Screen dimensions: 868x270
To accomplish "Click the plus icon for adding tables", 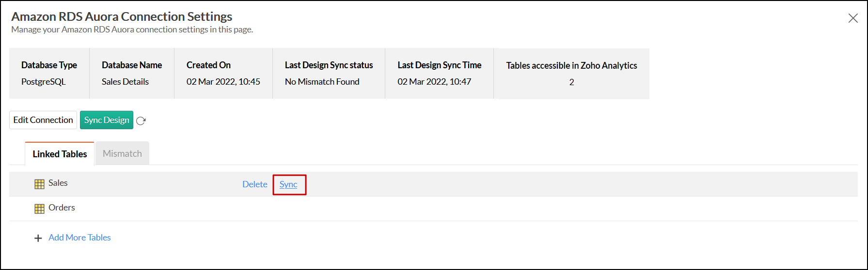I will [x=38, y=238].
